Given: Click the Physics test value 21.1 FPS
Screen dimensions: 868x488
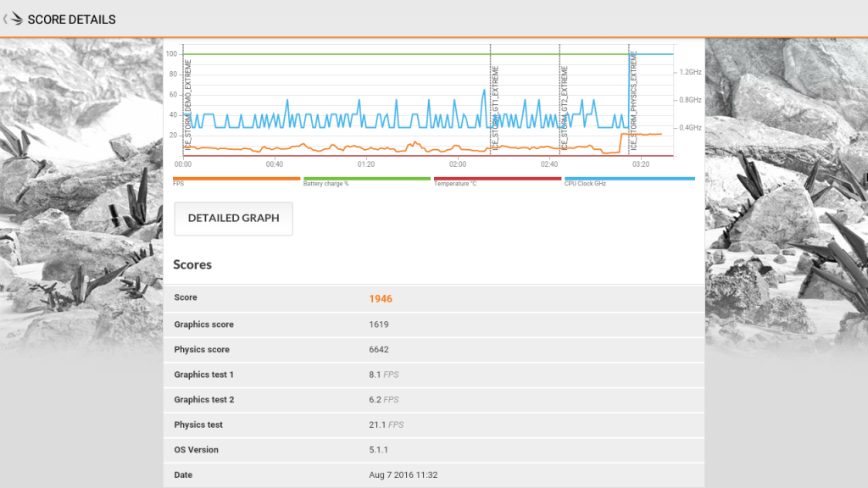Looking at the screenshot, I should [x=386, y=425].
